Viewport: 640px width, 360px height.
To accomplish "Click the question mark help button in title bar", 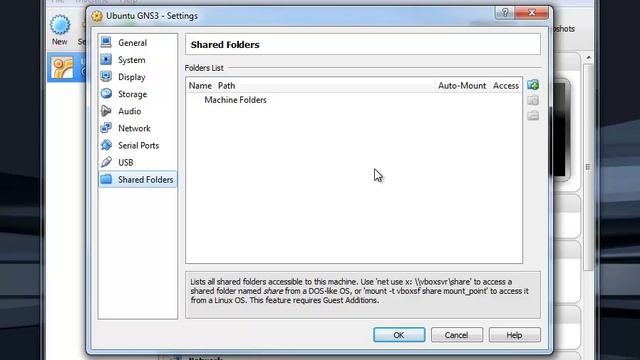I will (505, 13).
